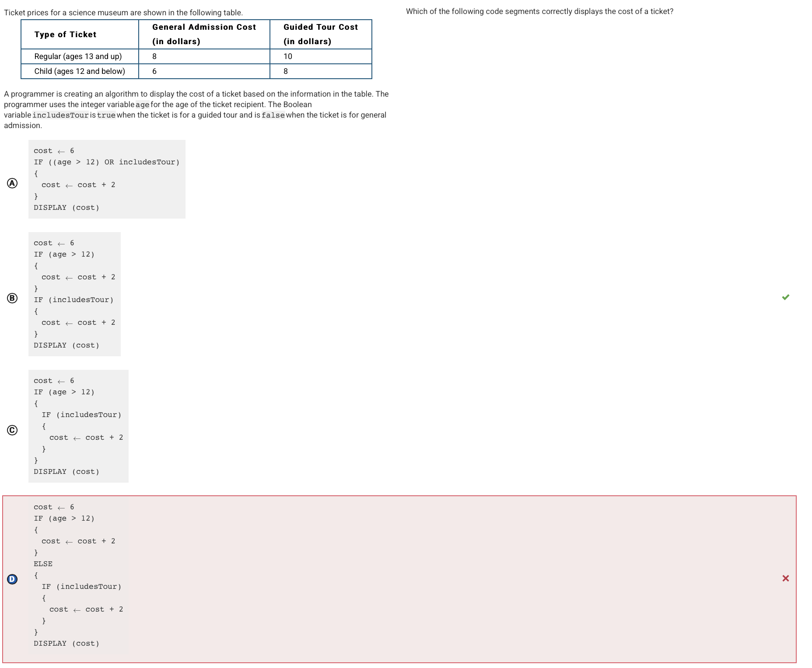Click option B code block with two IFs

point(74,294)
